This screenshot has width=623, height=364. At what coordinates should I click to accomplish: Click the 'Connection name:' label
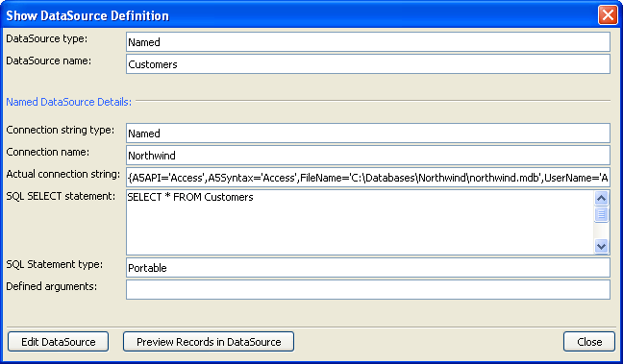point(48,152)
